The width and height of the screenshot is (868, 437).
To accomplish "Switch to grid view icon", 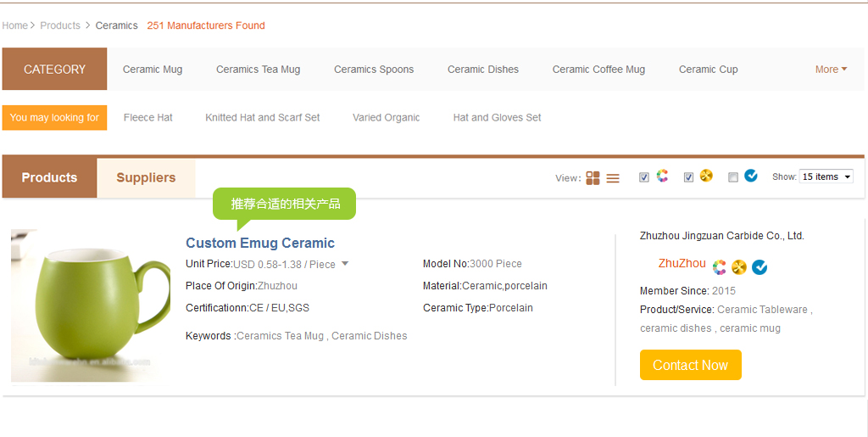I will 593,178.
